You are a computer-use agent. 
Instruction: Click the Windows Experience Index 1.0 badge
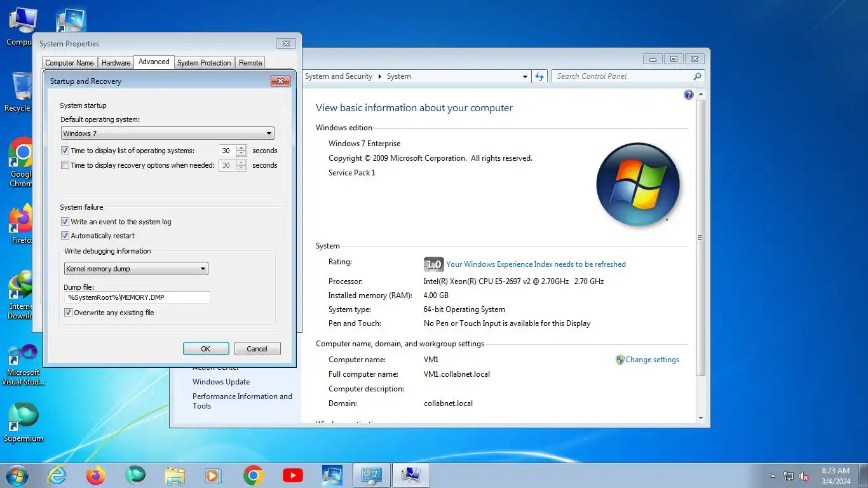point(433,264)
